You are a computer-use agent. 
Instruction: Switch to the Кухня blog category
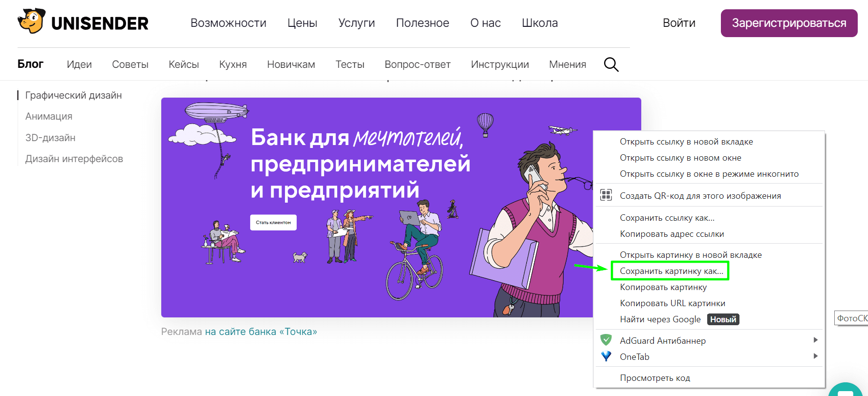(x=233, y=64)
